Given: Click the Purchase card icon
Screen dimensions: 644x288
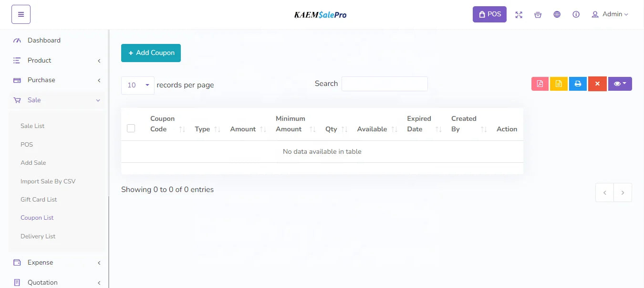Looking at the screenshot, I should (x=17, y=80).
